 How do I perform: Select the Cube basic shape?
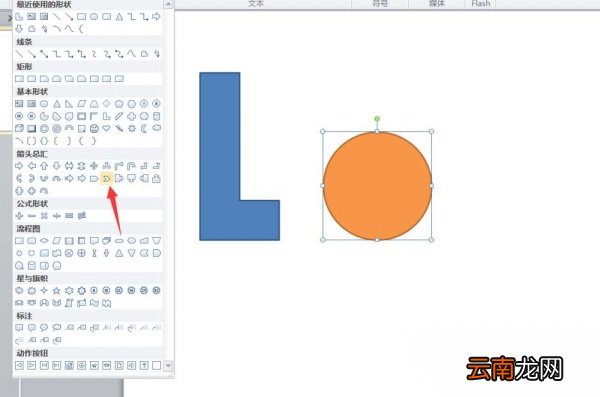tap(19, 129)
